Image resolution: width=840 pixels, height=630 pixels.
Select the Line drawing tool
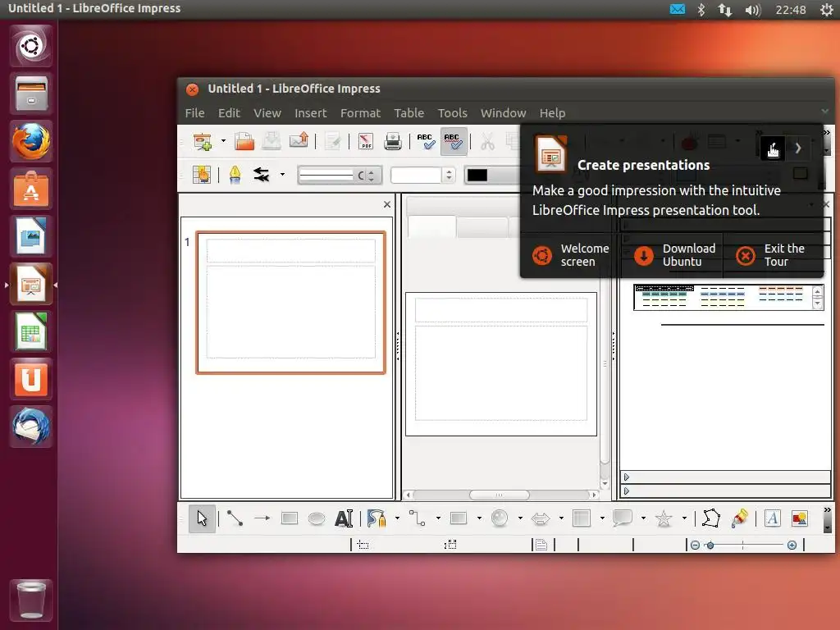pyautogui.click(x=235, y=518)
